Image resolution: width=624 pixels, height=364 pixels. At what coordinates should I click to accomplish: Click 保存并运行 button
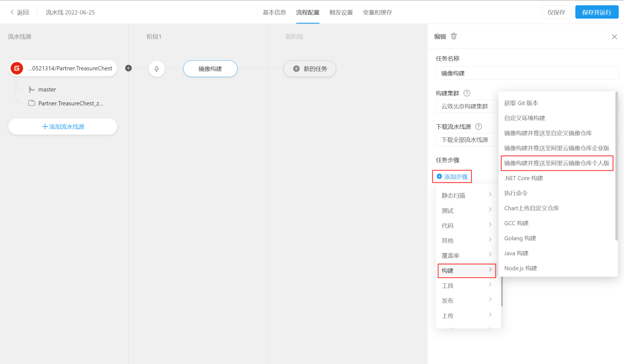click(596, 12)
